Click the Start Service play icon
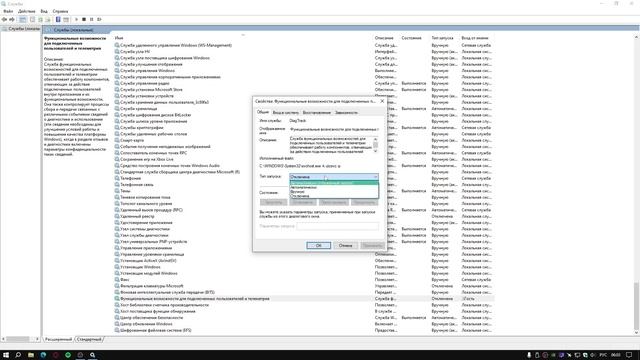This screenshot has width=640, height=360. click(76, 19)
